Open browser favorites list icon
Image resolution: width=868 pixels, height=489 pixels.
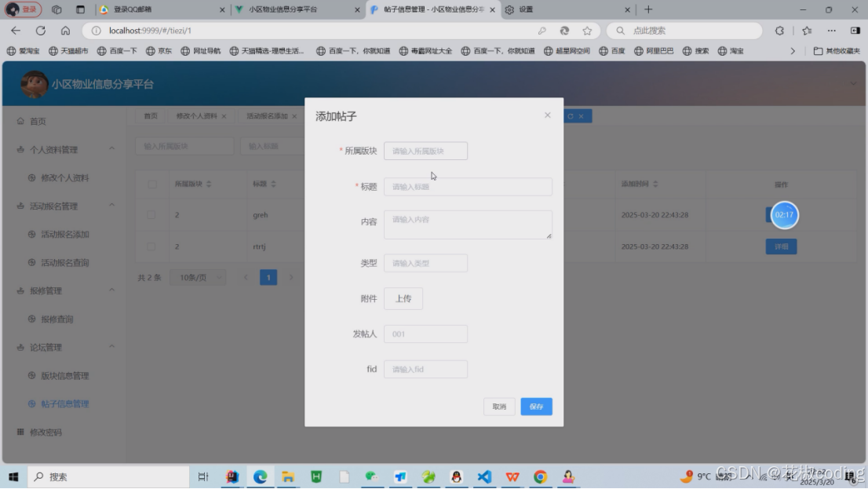(x=807, y=31)
